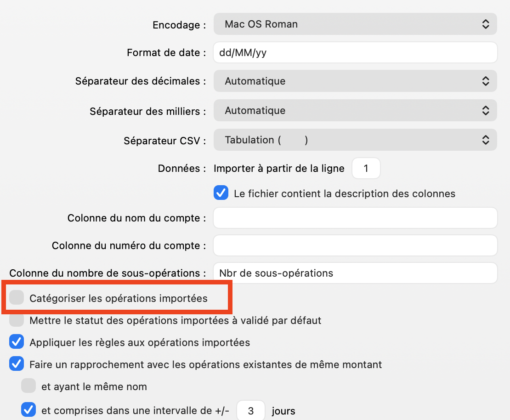Uncheck Le fichier contient la description des colonnes

(x=221, y=193)
